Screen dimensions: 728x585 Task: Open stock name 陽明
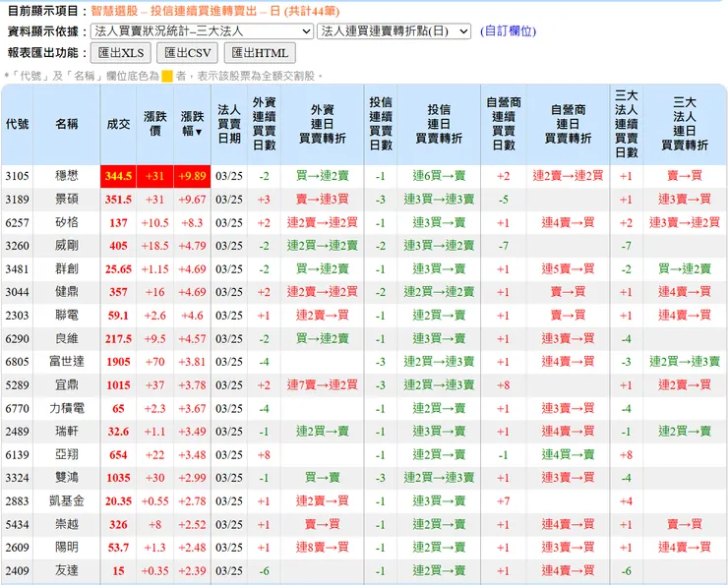pos(66,548)
